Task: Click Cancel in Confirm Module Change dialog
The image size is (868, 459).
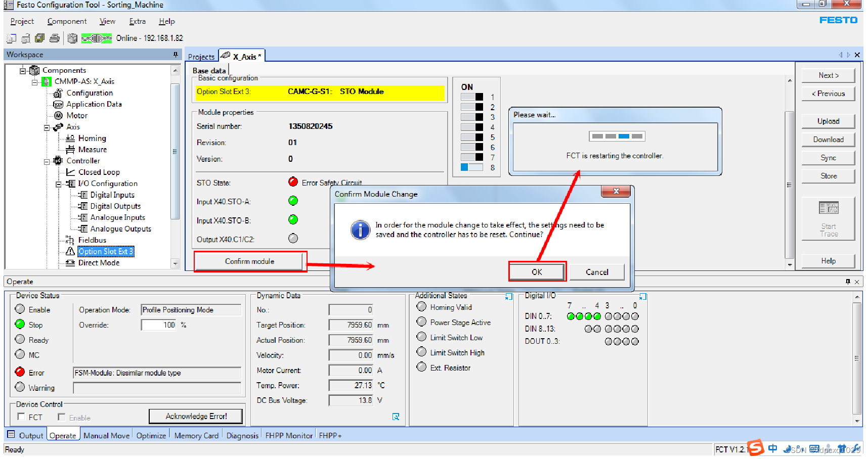Action: [597, 272]
